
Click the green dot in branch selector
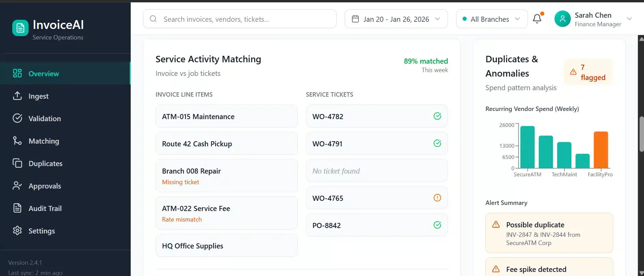point(465,19)
